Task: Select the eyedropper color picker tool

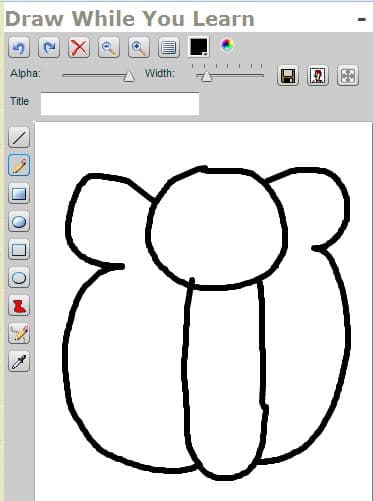Action: (x=19, y=361)
